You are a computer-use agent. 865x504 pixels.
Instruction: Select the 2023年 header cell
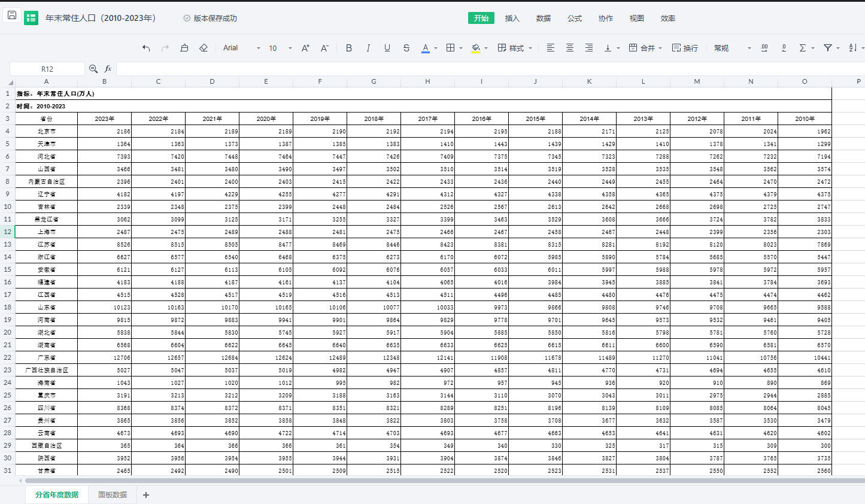105,119
